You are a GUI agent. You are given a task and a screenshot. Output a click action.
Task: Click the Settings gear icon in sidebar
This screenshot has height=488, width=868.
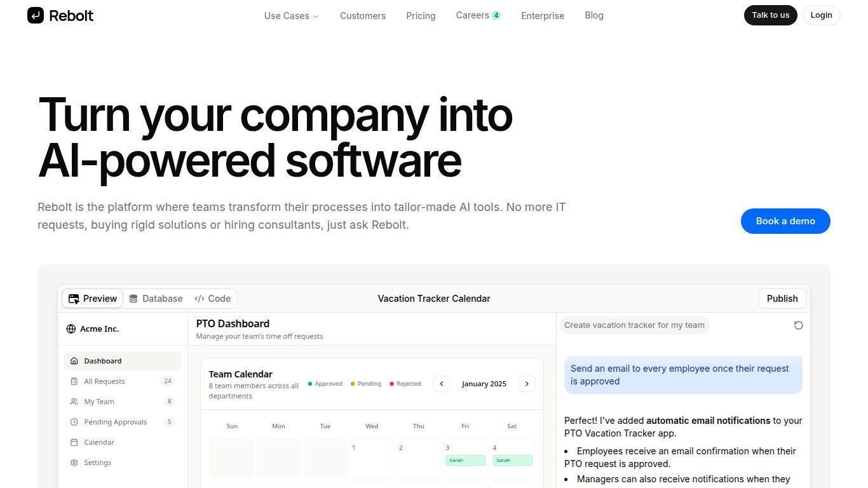click(74, 463)
